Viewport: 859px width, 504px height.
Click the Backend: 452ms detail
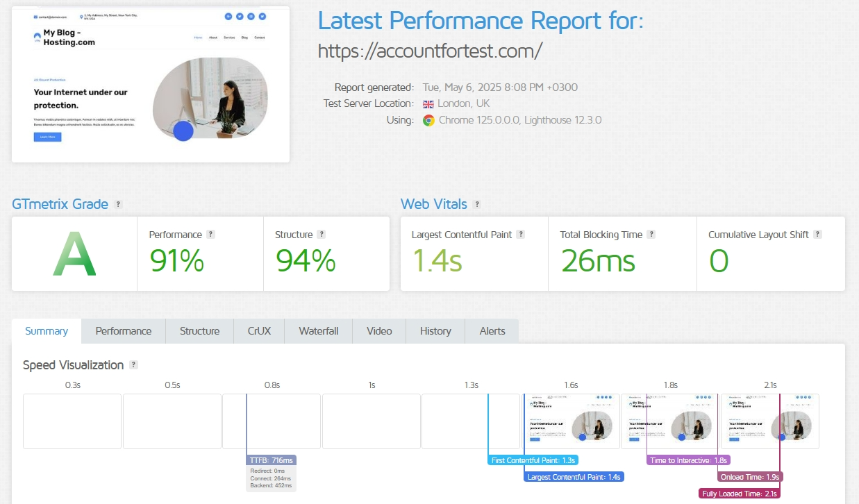pos(272,485)
